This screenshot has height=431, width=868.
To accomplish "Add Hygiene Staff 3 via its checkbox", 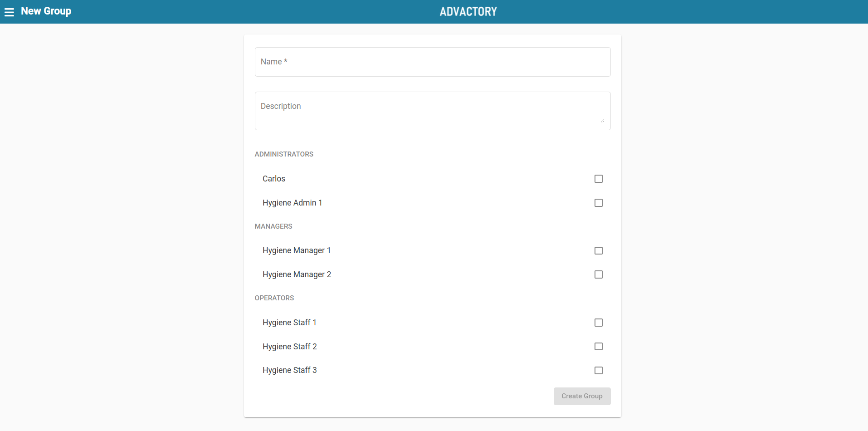I will [x=599, y=371].
